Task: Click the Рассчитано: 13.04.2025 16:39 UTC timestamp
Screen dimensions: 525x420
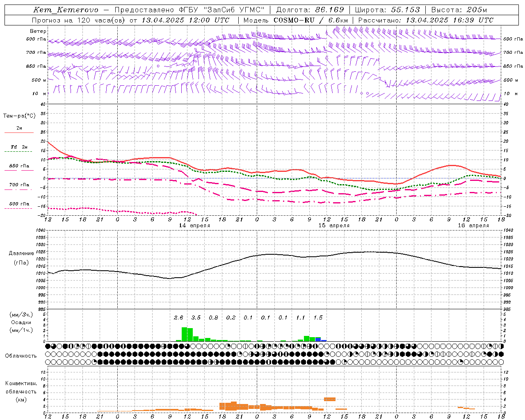Action: click(x=426, y=20)
